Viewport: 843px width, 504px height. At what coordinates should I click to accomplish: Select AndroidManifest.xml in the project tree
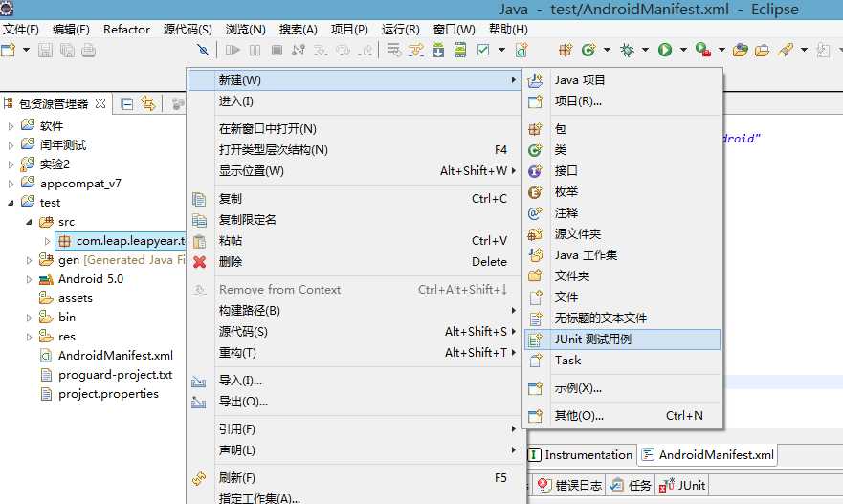click(116, 356)
